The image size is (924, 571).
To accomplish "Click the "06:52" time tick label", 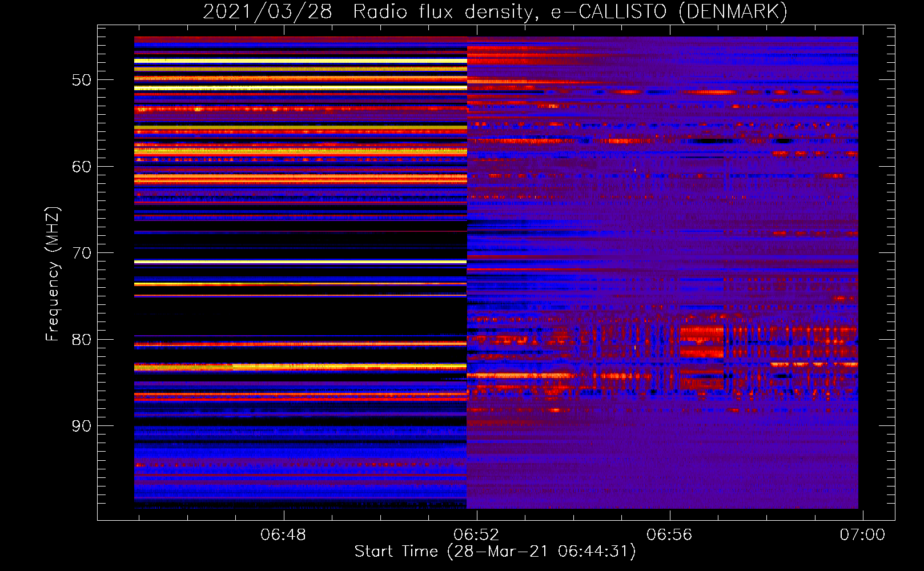I will point(476,535).
